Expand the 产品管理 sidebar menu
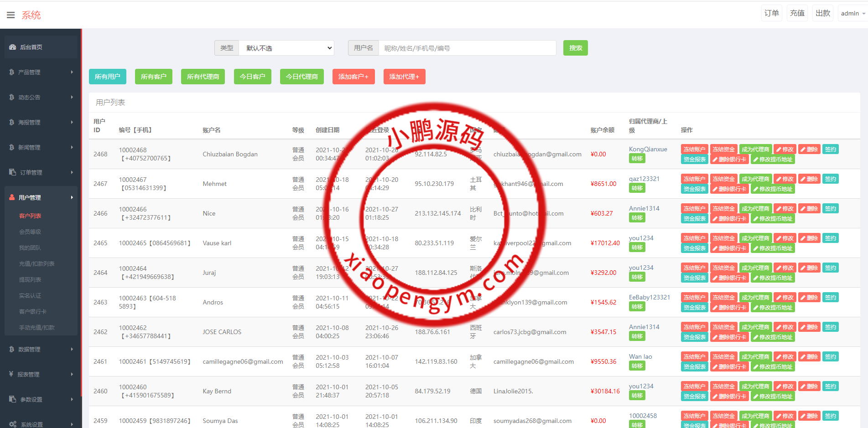 tap(41, 72)
